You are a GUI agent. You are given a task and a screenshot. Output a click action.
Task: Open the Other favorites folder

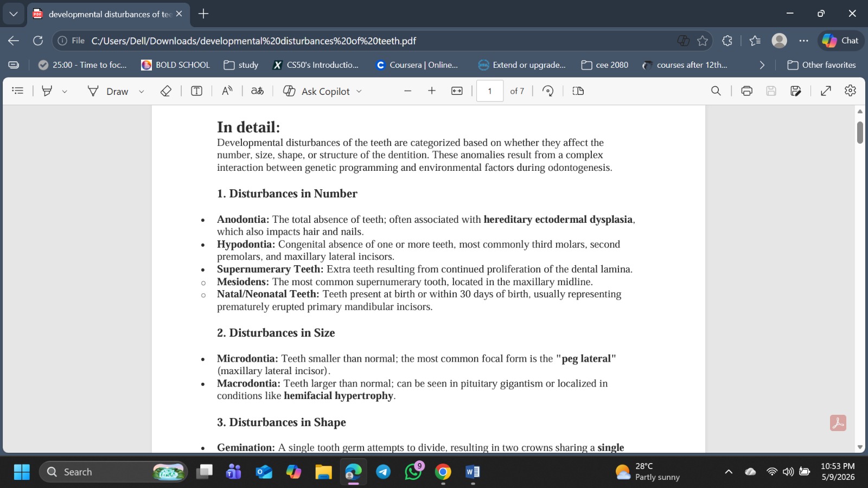click(x=822, y=65)
